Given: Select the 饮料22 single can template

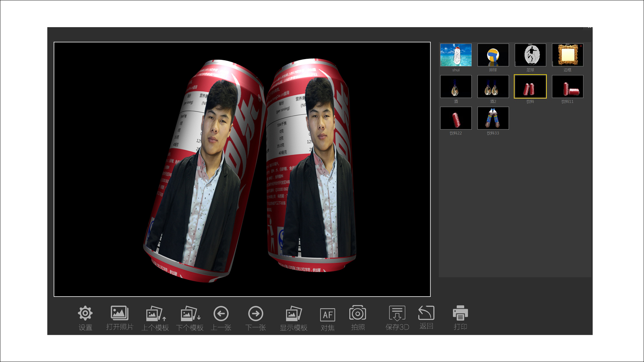Looking at the screenshot, I should click(x=456, y=118).
